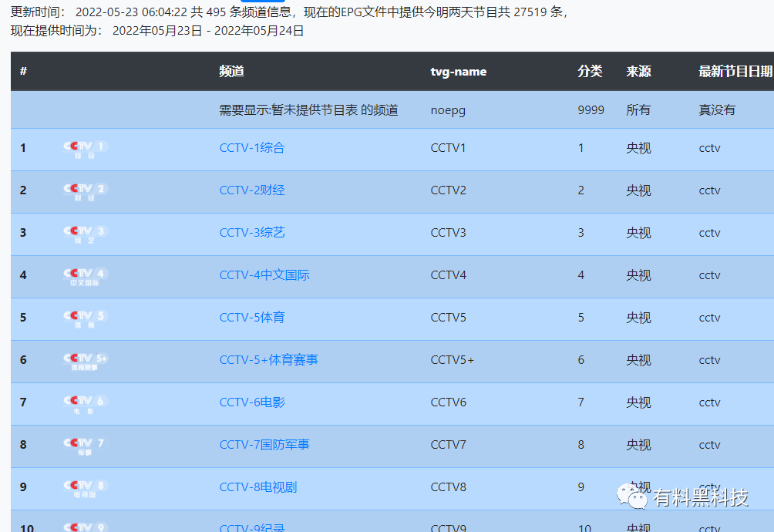
Task: Click the # column header
Action: click(23, 72)
